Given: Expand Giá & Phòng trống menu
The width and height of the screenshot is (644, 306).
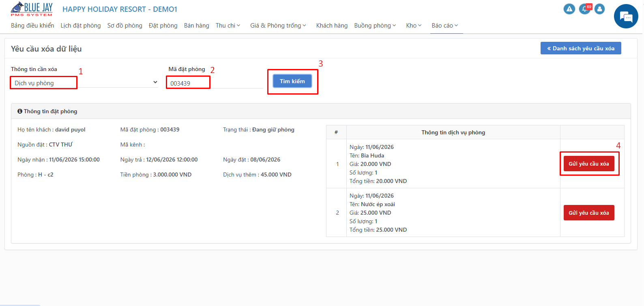Looking at the screenshot, I should click(278, 26).
